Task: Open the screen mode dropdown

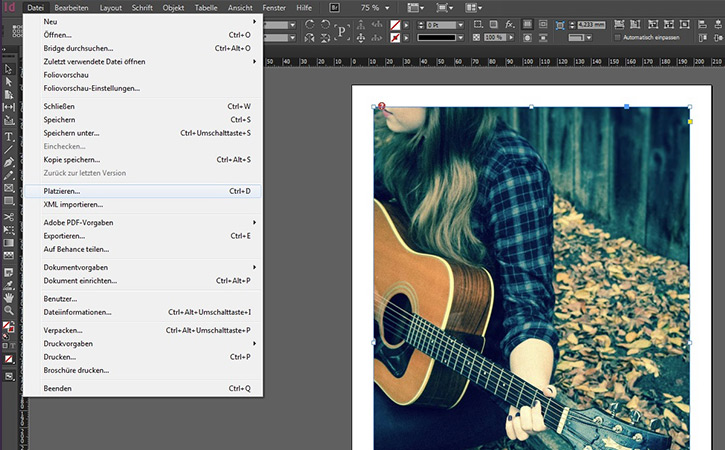Action: pos(444,8)
